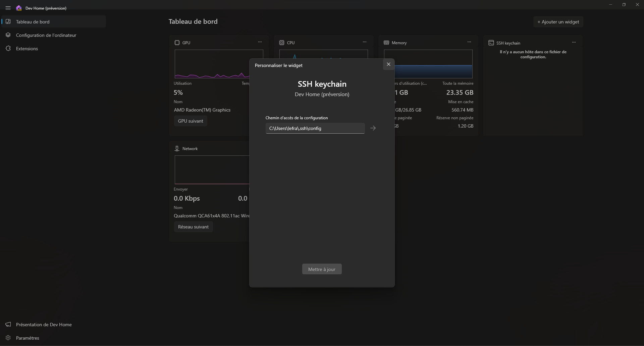644x346 pixels.
Task: Click the Mettre à jour button
Action: (x=322, y=269)
